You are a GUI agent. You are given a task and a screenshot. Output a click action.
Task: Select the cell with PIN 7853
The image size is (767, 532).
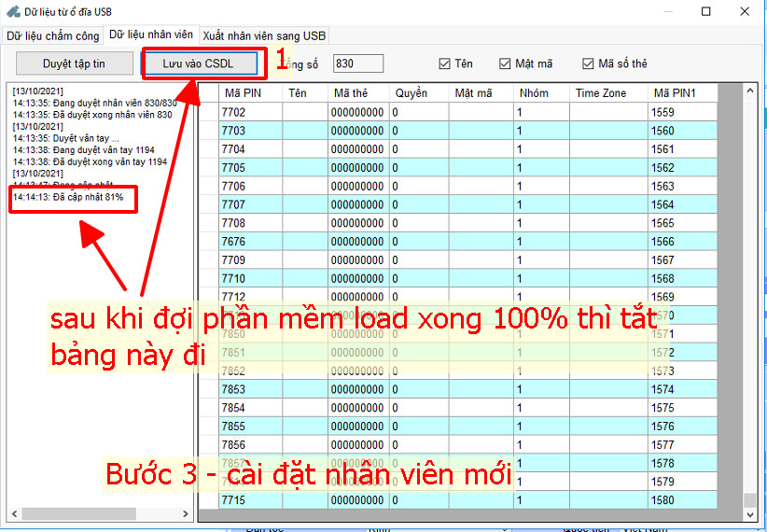(250, 389)
